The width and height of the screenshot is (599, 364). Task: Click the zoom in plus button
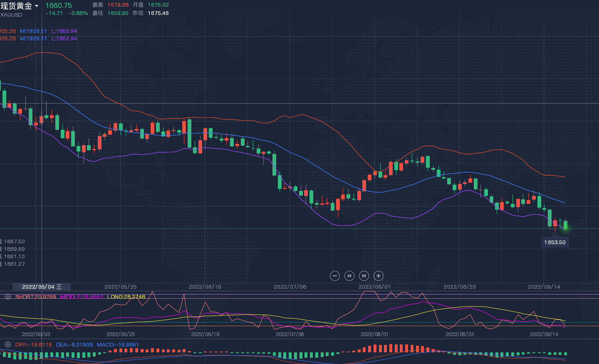[x=379, y=276]
